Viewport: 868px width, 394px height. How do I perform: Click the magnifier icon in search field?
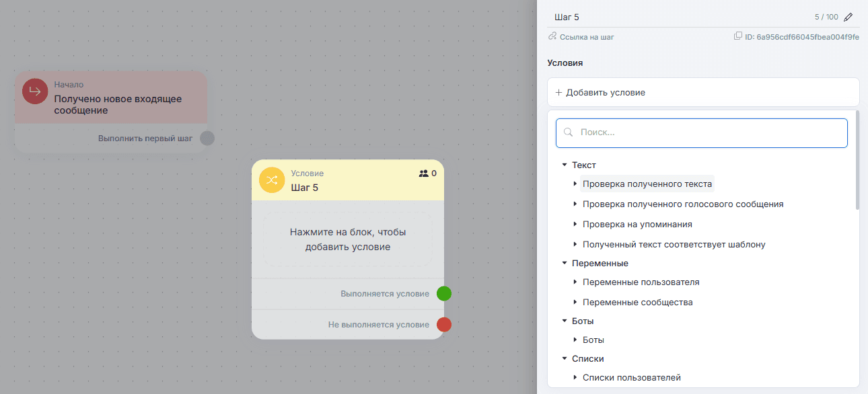coord(569,133)
